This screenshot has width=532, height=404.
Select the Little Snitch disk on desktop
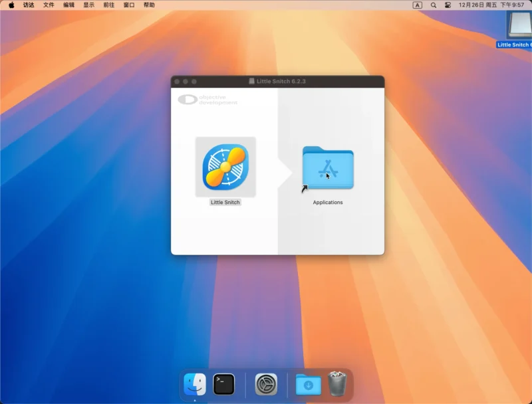coord(518,27)
